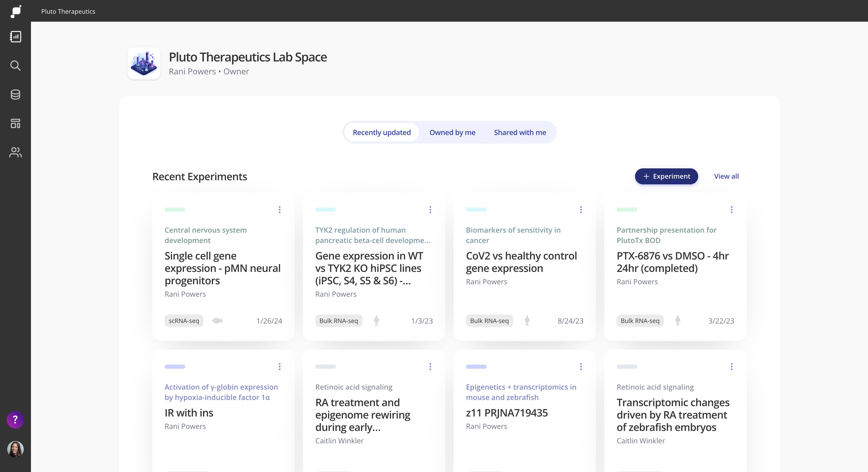Click the user profile avatar photo
The height and width of the screenshot is (472, 868).
15,449
